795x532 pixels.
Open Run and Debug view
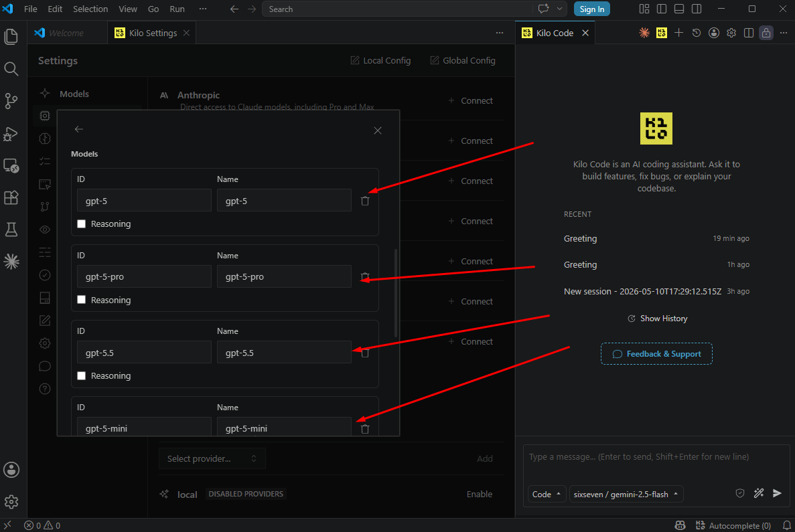(11, 134)
